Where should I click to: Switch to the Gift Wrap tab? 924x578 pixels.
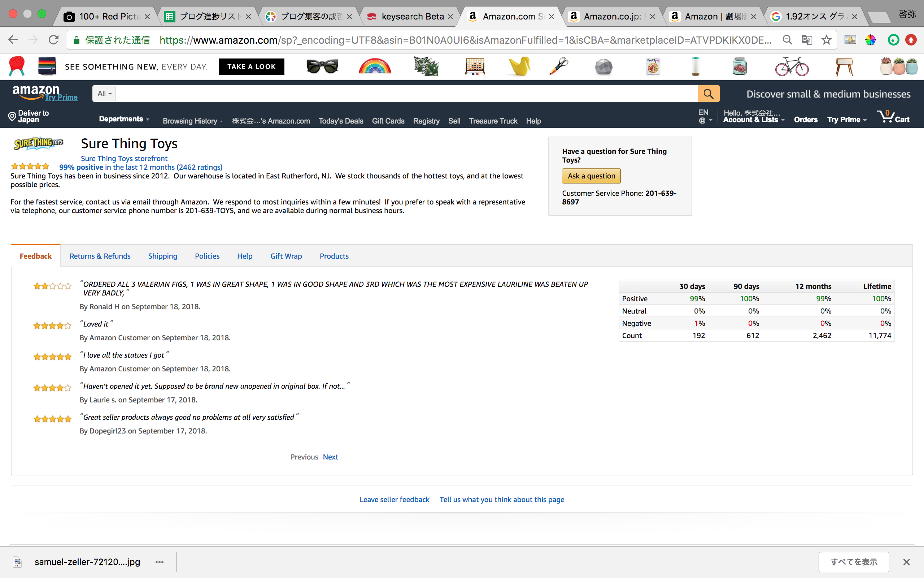286,256
